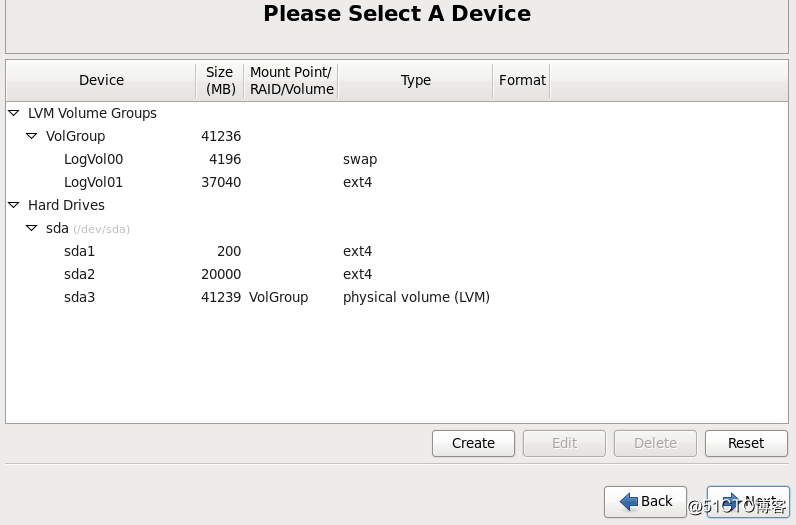Click the 20000 size value of sda2
796x525 pixels.
[221, 274]
